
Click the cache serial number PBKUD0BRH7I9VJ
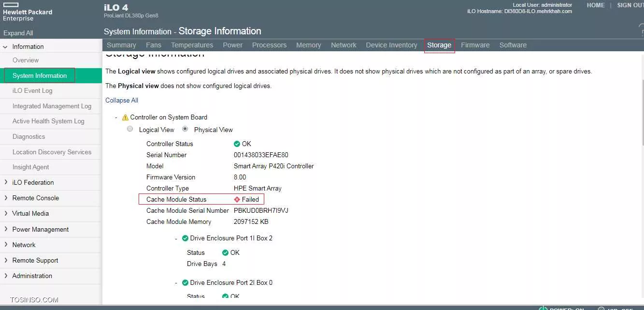261,210
